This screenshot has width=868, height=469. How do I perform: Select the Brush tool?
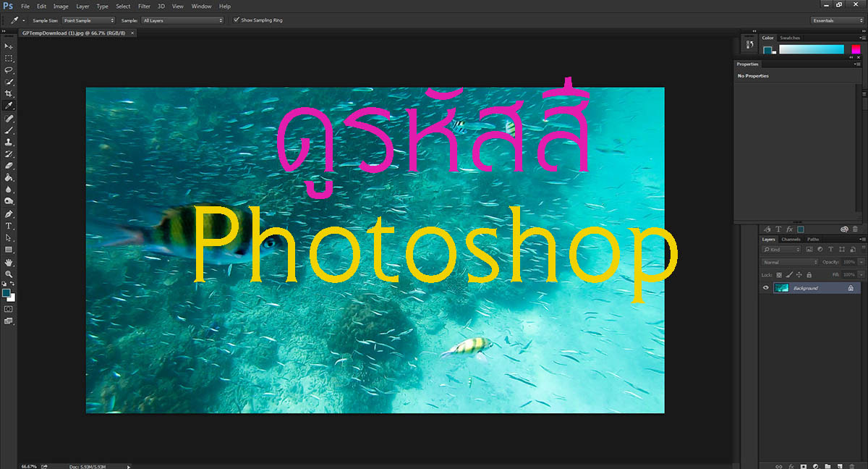[9, 130]
